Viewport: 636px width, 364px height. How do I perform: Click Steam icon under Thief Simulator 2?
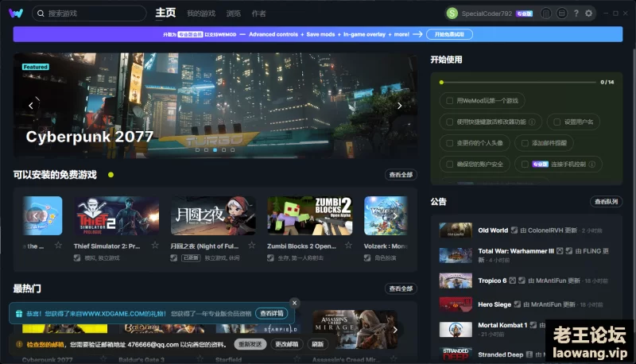click(x=77, y=258)
